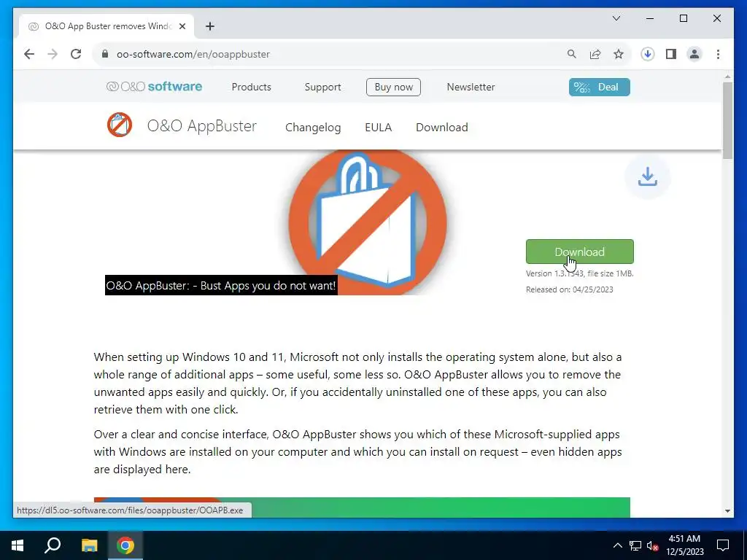
Task: Open the Download nav link
Action: [441, 128]
